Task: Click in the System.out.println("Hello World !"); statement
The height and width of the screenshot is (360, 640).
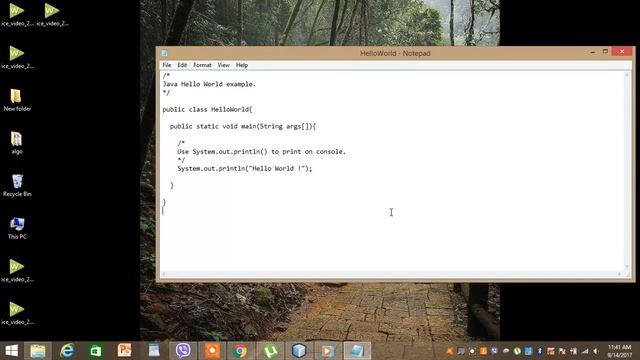Action: pos(244,169)
